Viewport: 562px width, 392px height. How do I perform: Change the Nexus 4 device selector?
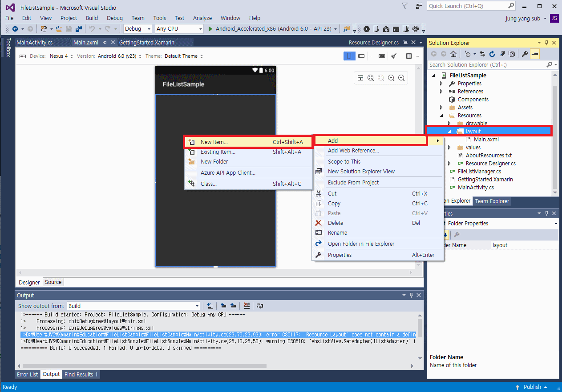pyautogui.click(x=61, y=56)
